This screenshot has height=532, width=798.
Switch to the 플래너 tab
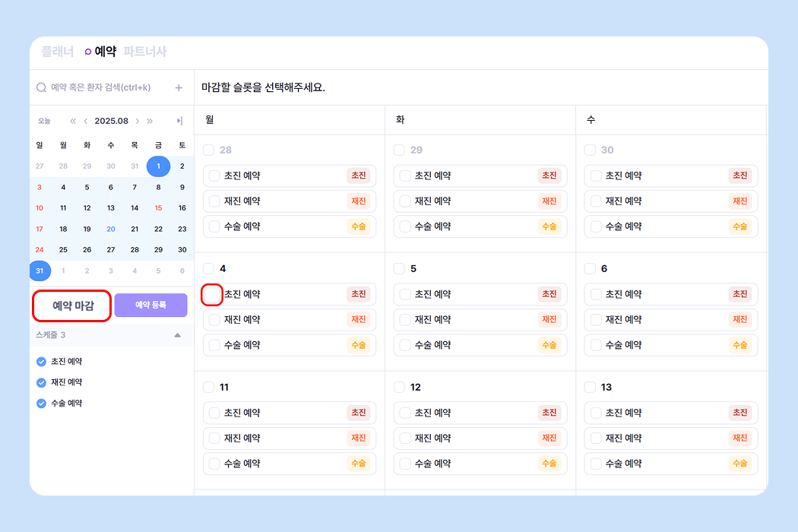coord(58,52)
